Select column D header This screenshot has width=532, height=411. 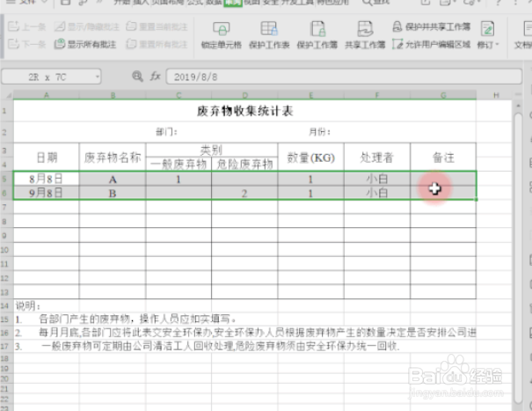(x=244, y=95)
